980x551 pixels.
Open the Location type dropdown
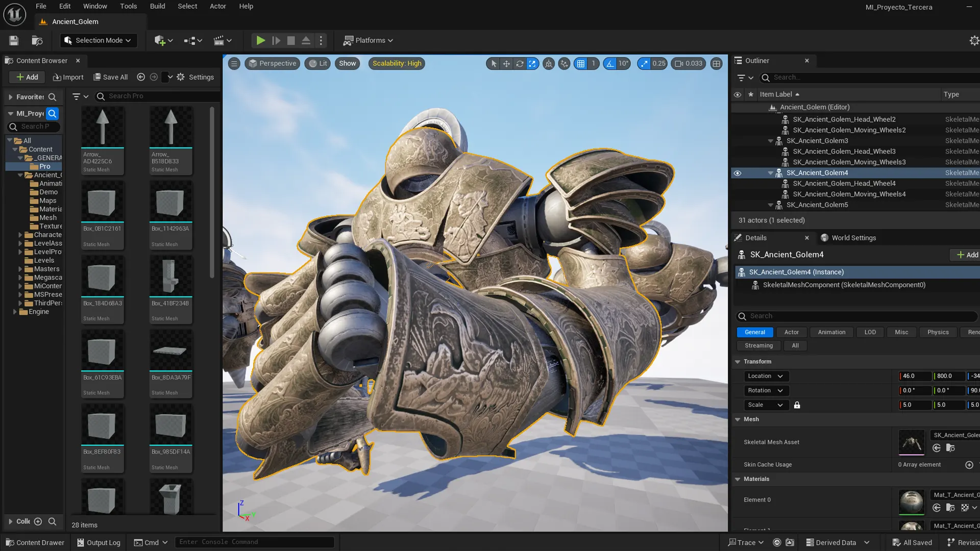coord(766,376)
